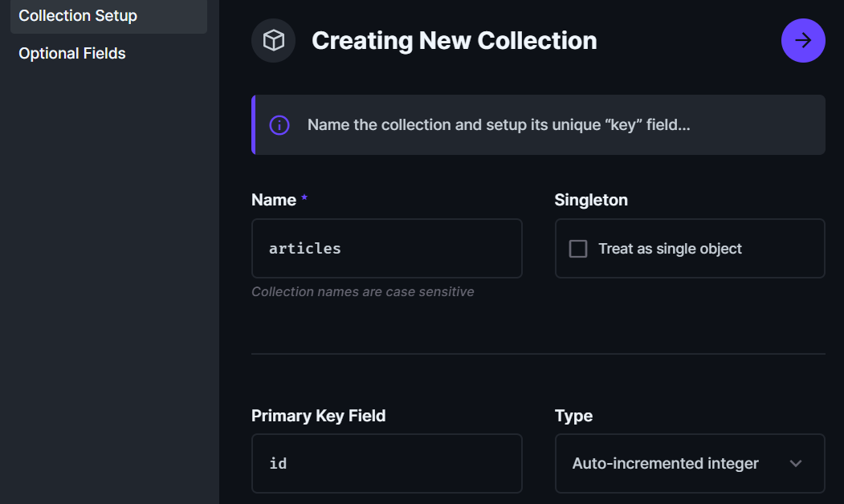The image size is (844, 504).
Task: Click the Singleton heading label
Action: pyautogui.click(x=591, y=200)
